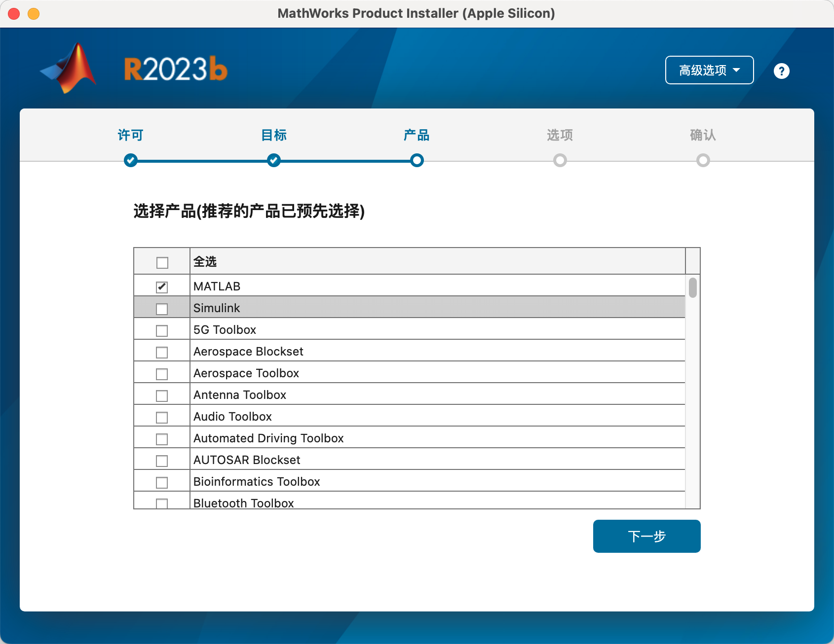
Task: Select the Aerospace Toolbox row text
Action: coord(246,373)
